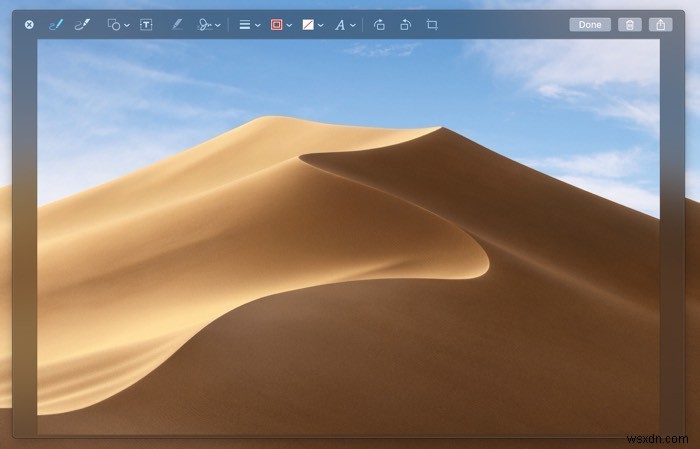The width and height of the screenshot is (700, 449).
Task: Open the Shapes tool menu
Action: tap(118, 25)
